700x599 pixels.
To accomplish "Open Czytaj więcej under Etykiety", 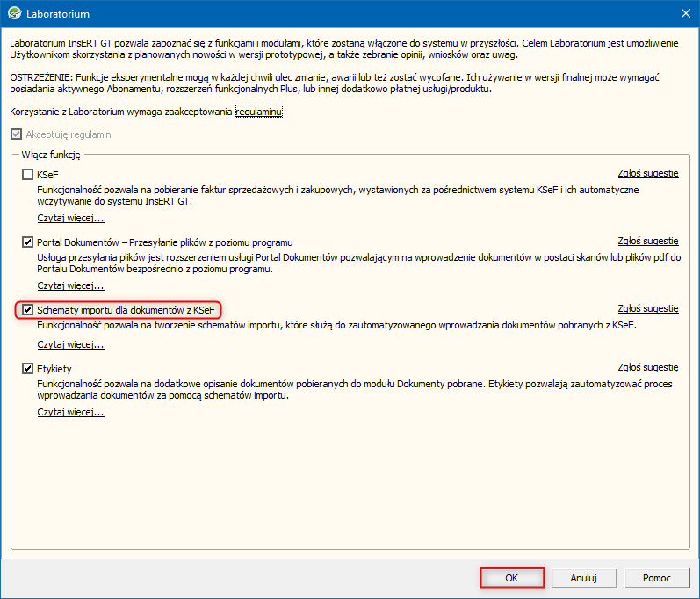I will 70,413.
